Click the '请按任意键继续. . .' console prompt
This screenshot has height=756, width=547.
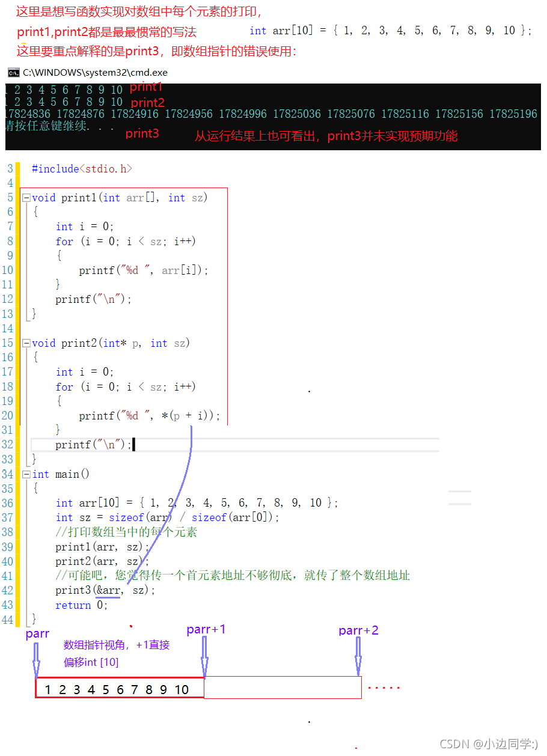click(x=59, y=127)
